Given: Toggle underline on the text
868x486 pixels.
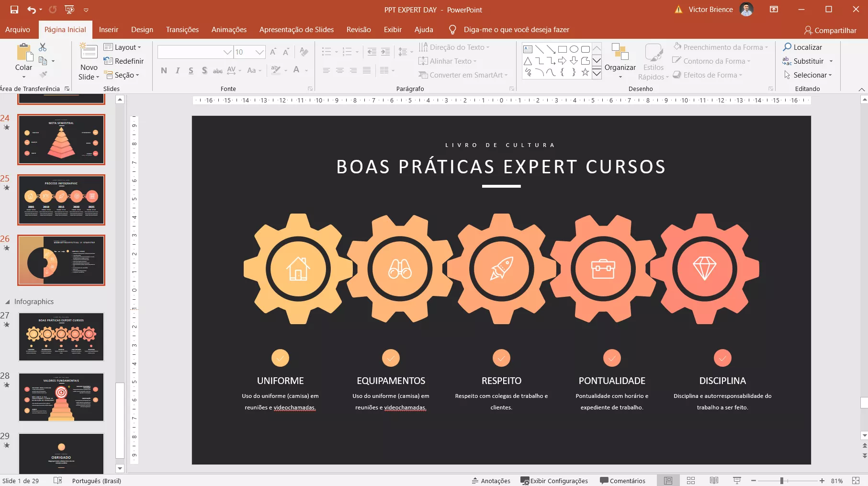Looking at the screenshot, I should coord(191,70).
